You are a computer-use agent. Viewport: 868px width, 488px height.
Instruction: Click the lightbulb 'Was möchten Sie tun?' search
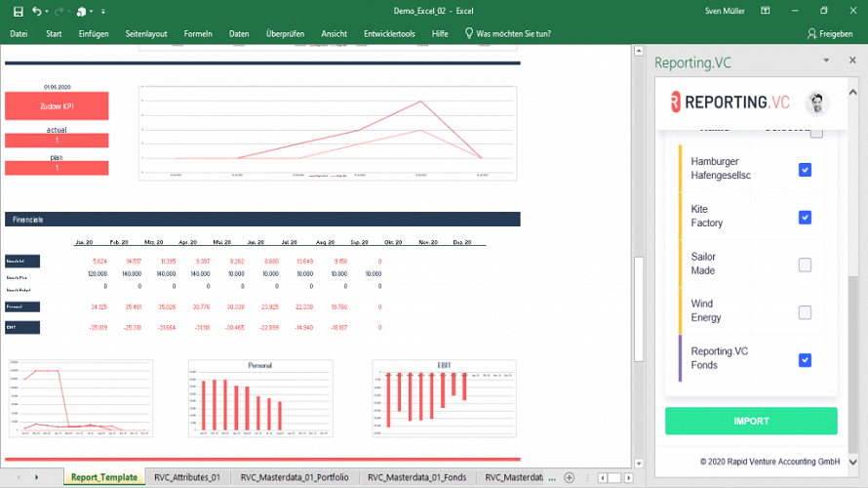click(x=469, y=33)
